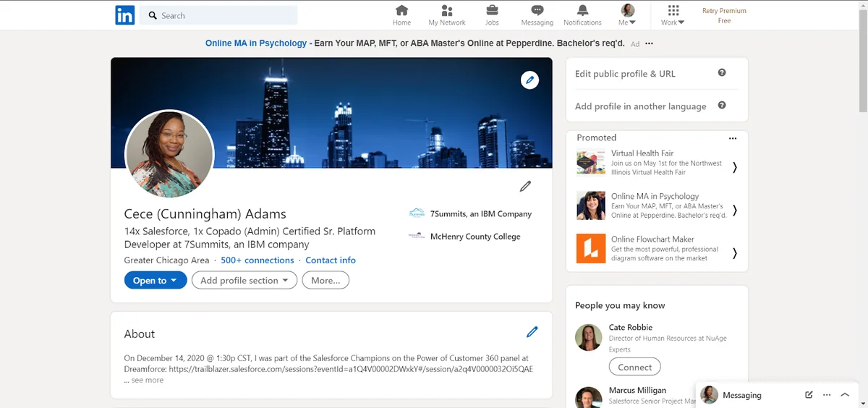The height and width of the screenshot is (408, 868).
Task: Select the Online Flowchart Maker chevron
Action: (735, 253)
